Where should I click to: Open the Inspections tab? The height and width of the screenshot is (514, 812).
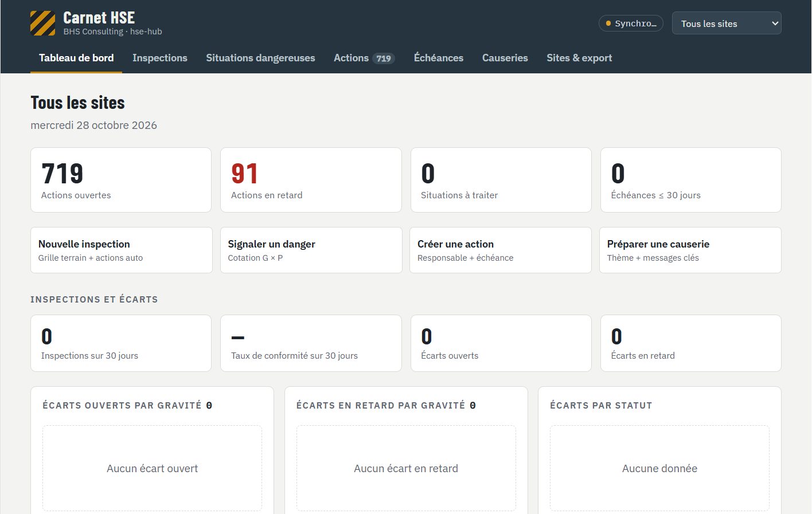(160, 58)
